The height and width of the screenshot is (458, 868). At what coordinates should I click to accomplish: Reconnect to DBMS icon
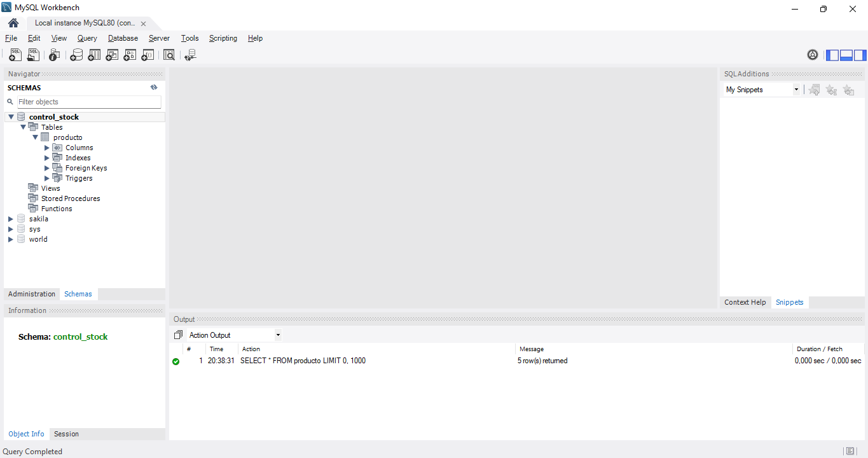190,55
